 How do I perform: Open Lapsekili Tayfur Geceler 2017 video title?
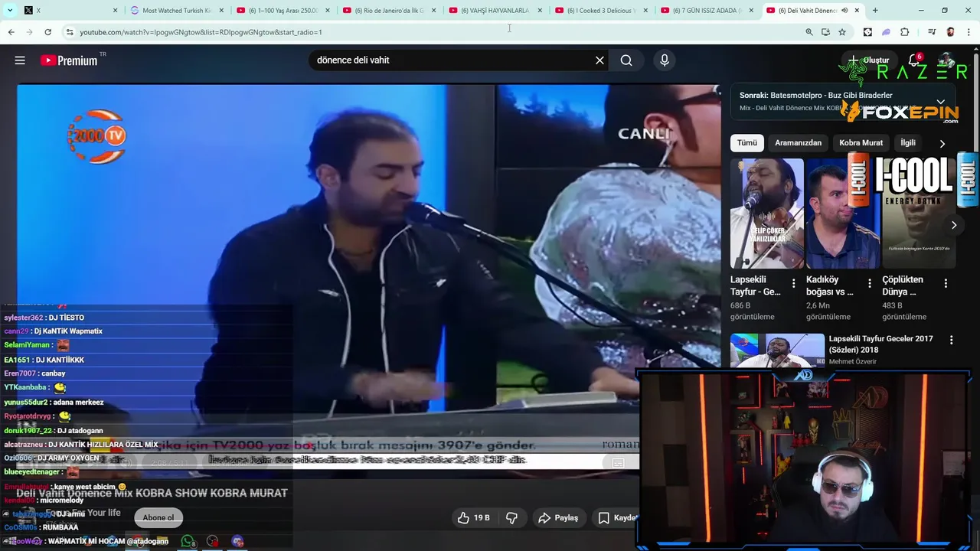pyautogui.click(x=881, y=344)
